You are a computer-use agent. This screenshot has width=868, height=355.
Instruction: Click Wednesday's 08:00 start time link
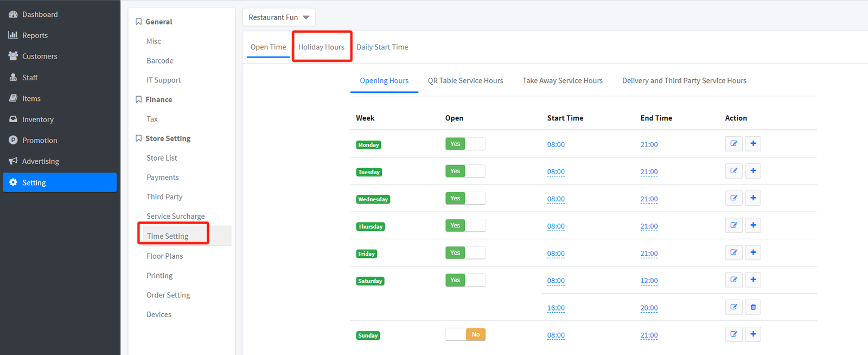(556, 199)
